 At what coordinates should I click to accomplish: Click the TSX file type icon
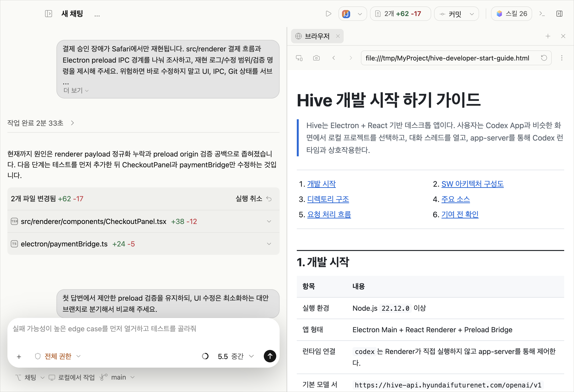tap(14, 221)
